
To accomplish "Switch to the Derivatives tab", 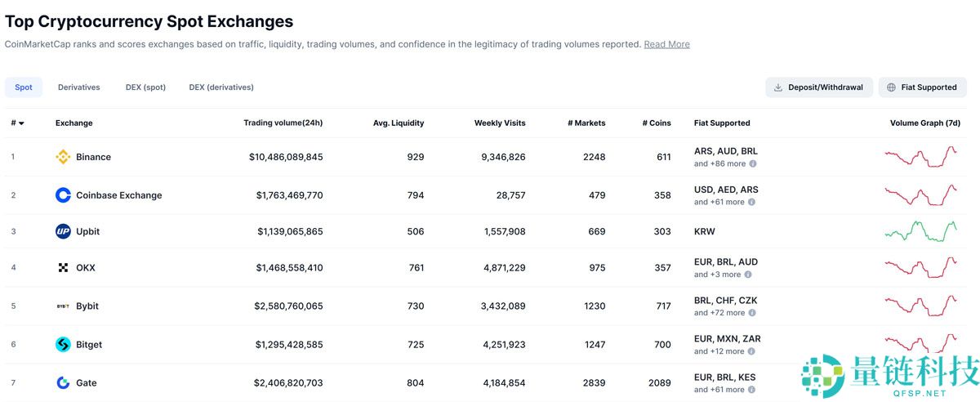I will tap(79, 87).
